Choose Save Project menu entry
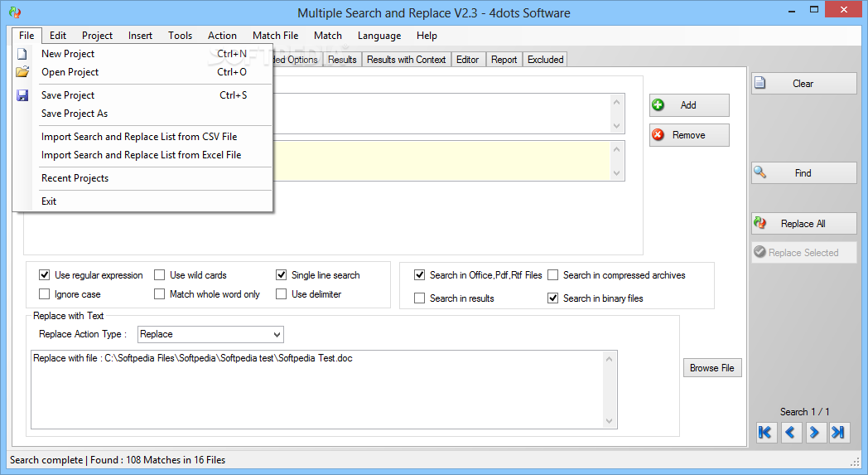868x475 pixels. coord(142,95)
